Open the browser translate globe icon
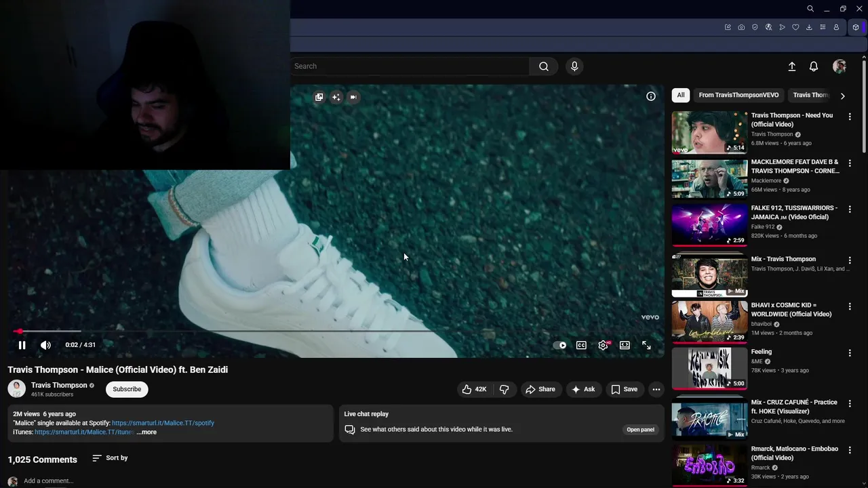The image size is (868, 488). 768,27
